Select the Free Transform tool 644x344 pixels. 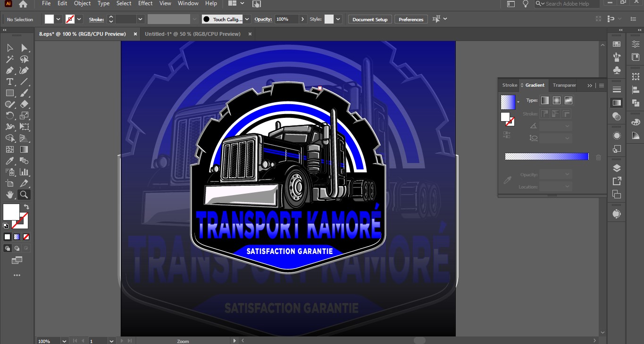(x=24, y=127)
